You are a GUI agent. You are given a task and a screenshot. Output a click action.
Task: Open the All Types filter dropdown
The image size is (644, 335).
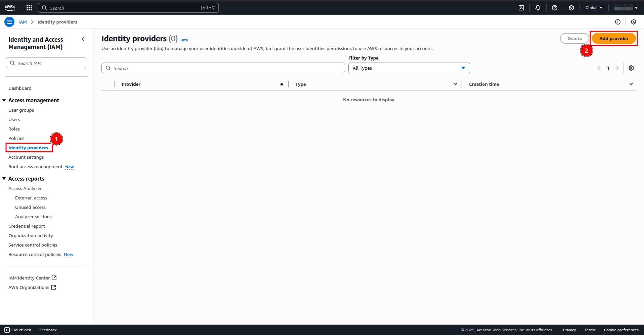[409, 68]
